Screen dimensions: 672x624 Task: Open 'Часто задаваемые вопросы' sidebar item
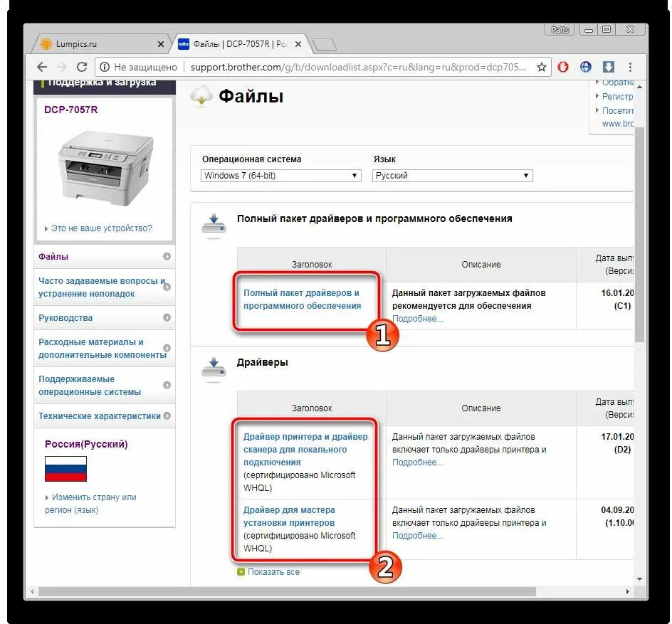[x=104, y=287]
